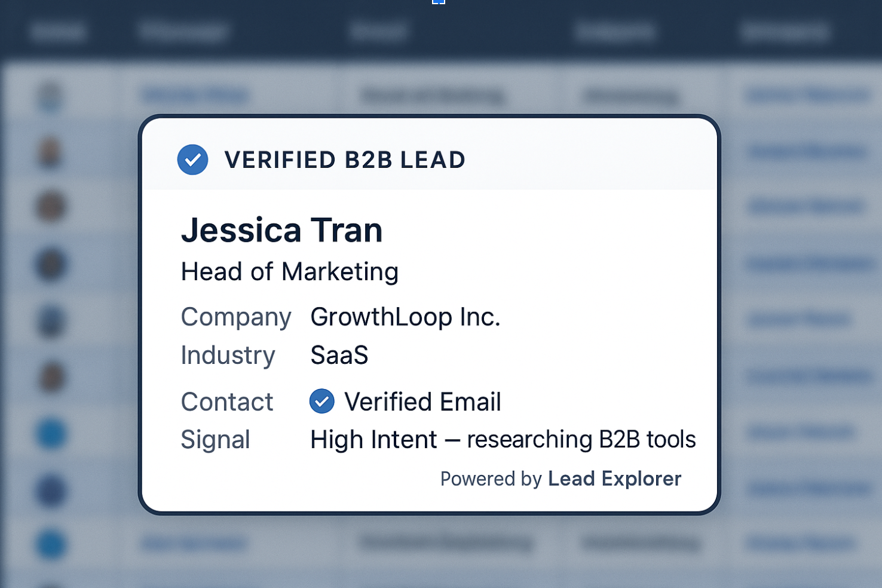The width and height of the screenshot is (882, 588).
Task: Click the Head of Marketing title
Action: pos(290,272)
